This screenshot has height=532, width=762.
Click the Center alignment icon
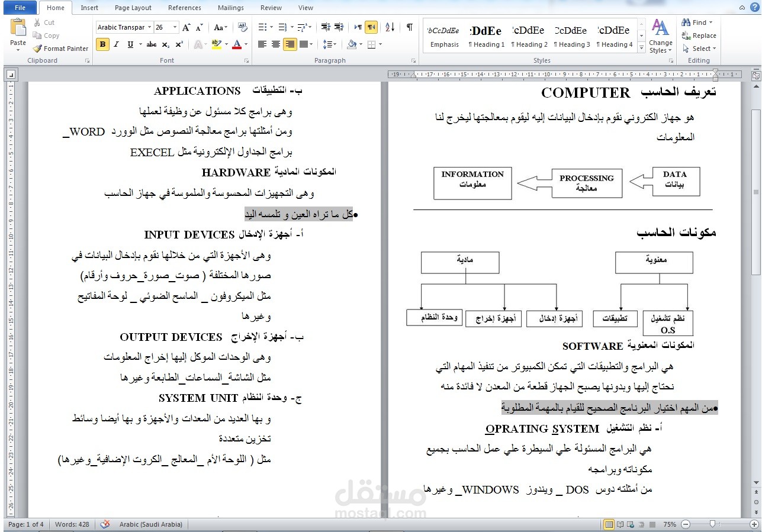point(276,44)
